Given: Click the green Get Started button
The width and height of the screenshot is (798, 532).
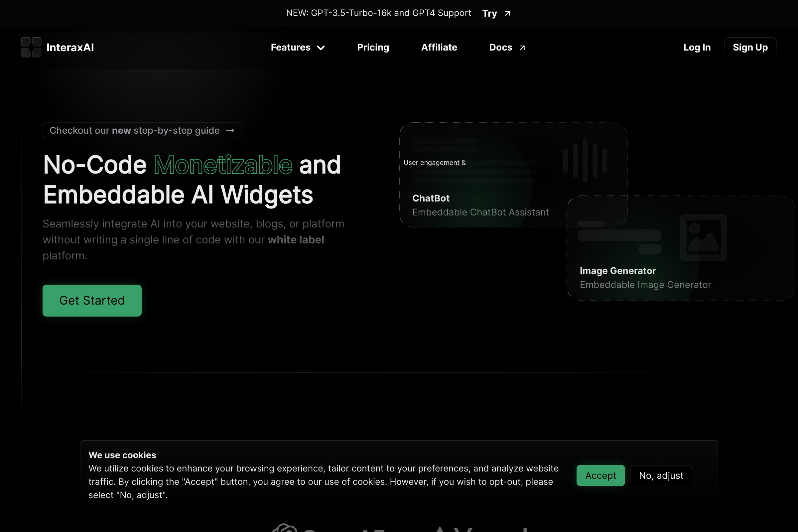Looking at the screenshot, I should 92,300.
